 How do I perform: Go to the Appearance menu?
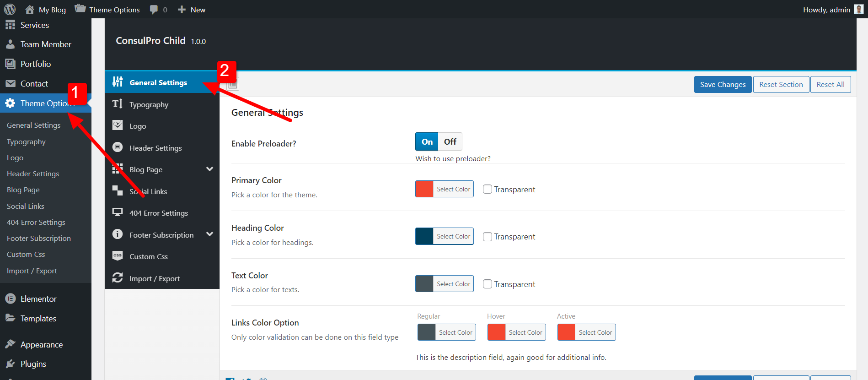point(41,344)
